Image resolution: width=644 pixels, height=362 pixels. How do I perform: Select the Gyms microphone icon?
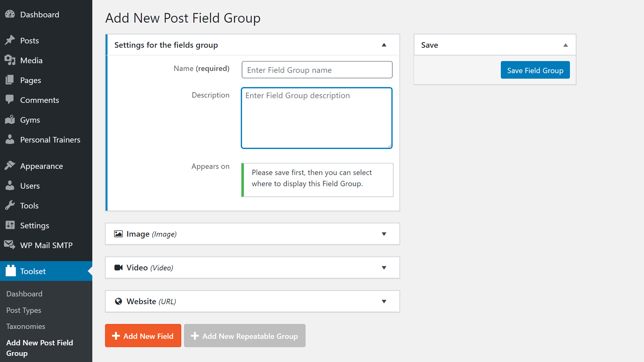(10, 120)
